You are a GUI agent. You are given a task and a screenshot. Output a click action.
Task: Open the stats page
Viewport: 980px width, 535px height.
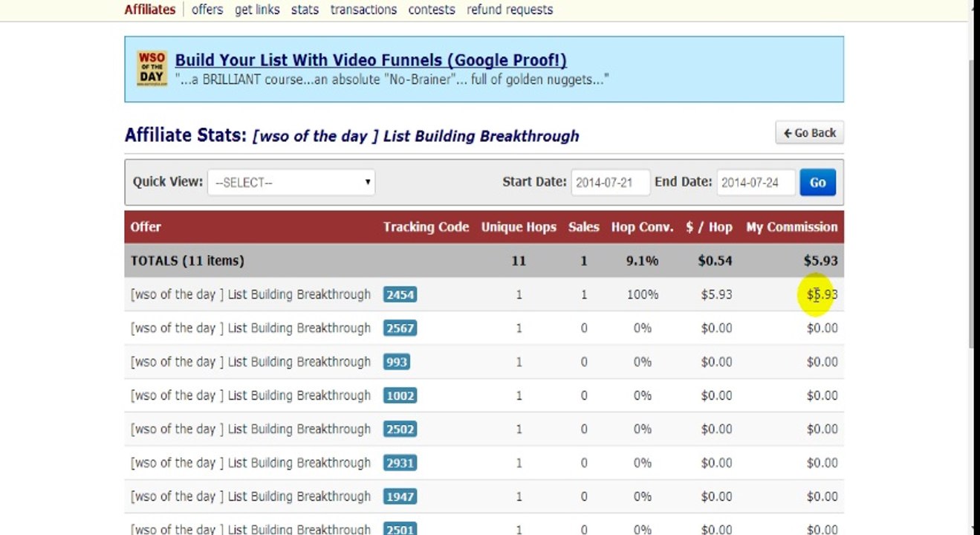point(305,10)
